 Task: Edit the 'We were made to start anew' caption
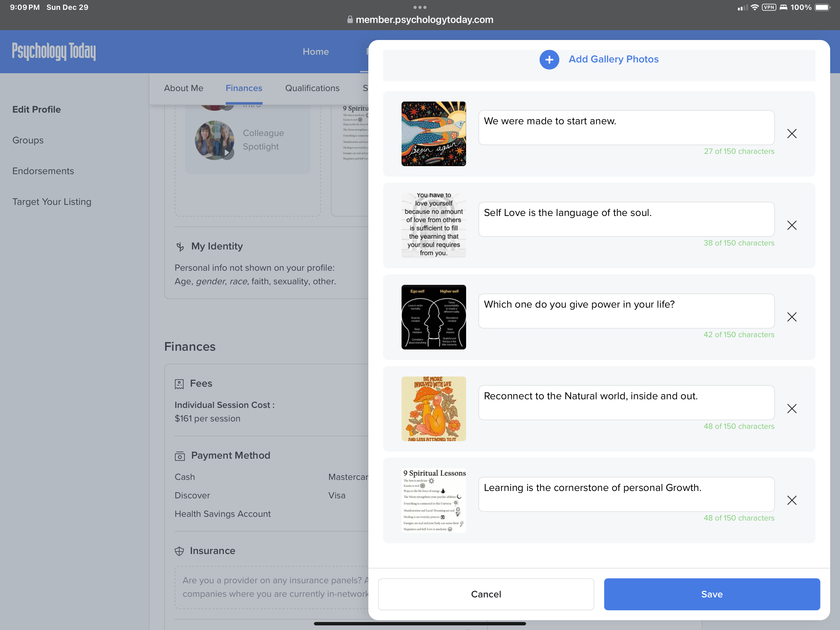(x=626, y=128)
